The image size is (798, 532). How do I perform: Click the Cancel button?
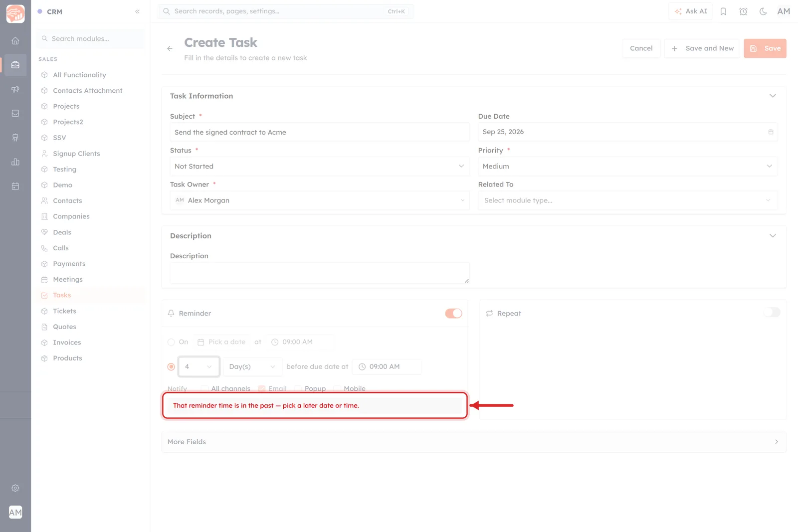click(641, 48)
